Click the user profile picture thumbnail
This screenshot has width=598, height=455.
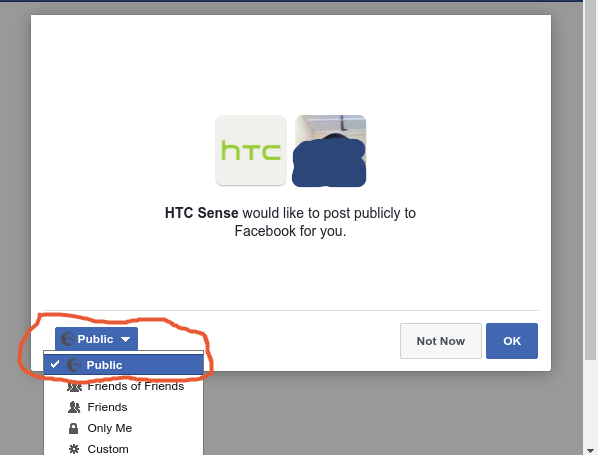point(330,150)
